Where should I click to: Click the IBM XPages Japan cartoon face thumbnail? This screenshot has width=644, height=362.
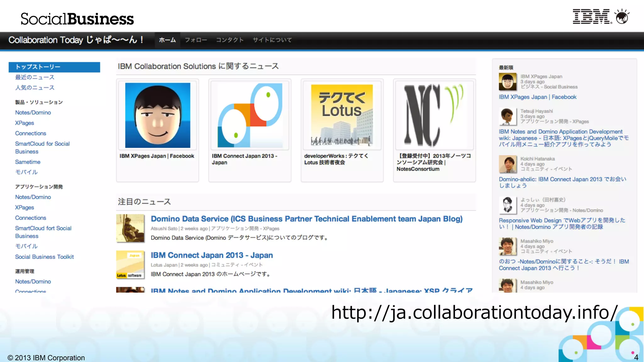tap(158, 115)
